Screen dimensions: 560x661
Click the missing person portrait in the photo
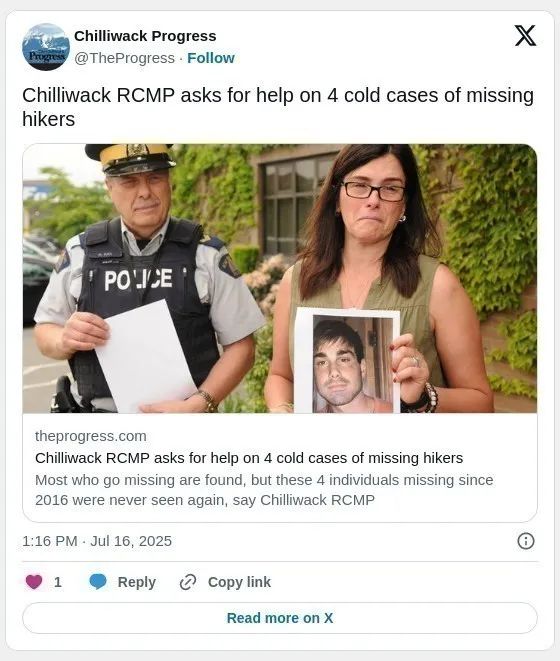tap(353, 364)
